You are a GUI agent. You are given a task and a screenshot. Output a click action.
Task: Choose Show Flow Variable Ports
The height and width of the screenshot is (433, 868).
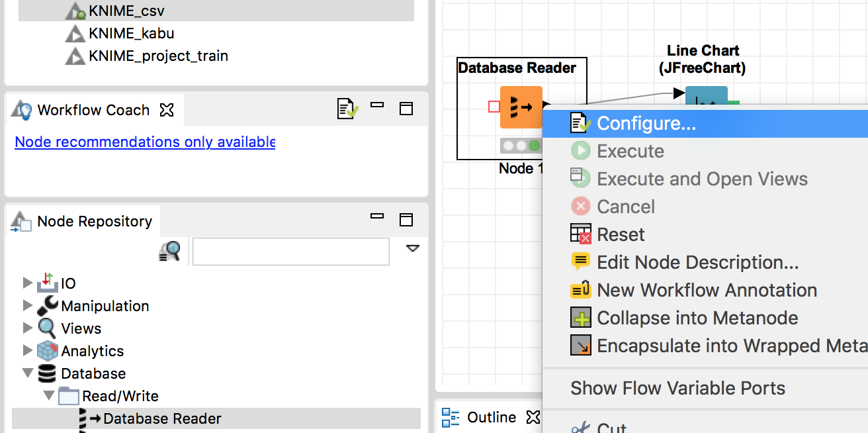click(x=677, y=388)
